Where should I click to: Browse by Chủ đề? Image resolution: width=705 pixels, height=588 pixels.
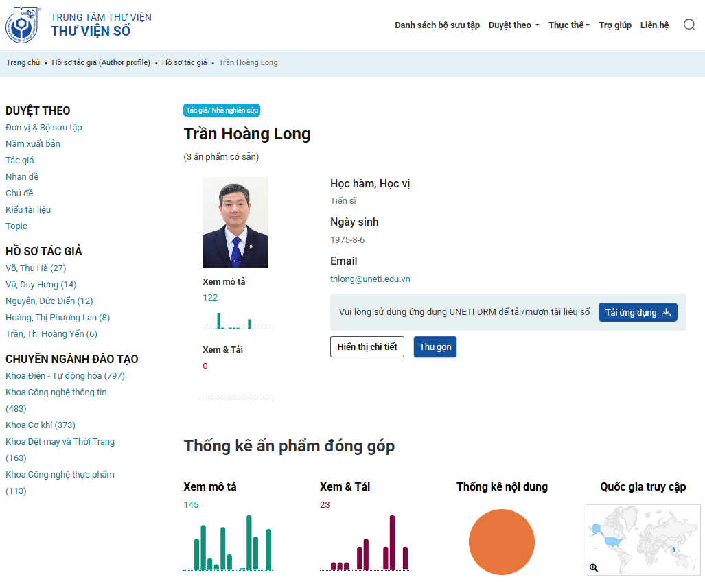[19, 193]
